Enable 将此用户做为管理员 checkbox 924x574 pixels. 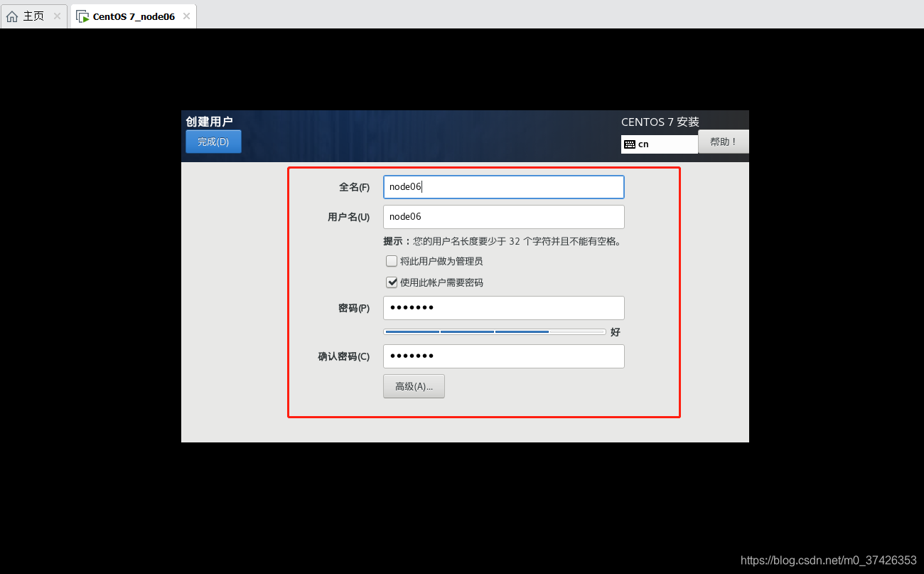pos(392,261)
